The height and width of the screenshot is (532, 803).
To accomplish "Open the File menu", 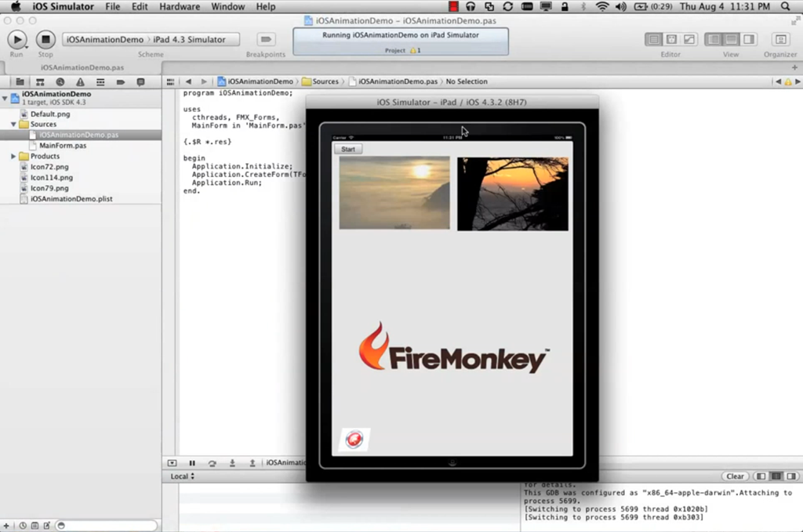I will pyautogui.click(x=113, y=6).
